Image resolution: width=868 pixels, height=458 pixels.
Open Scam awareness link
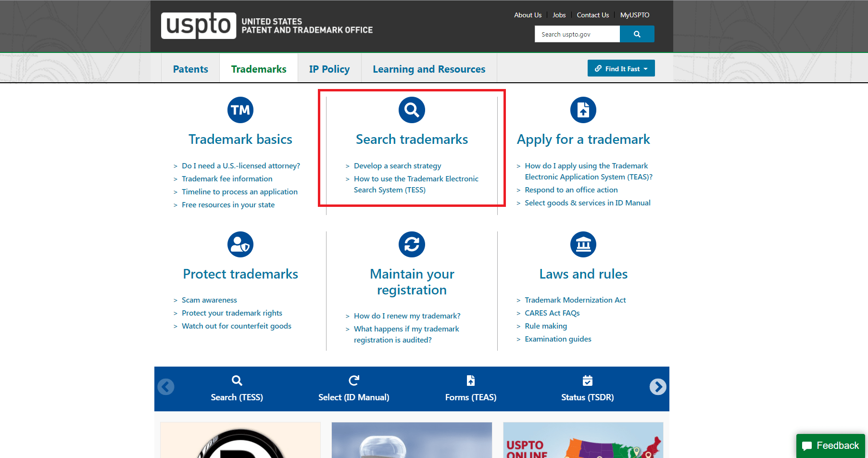[x=209, y=300]
